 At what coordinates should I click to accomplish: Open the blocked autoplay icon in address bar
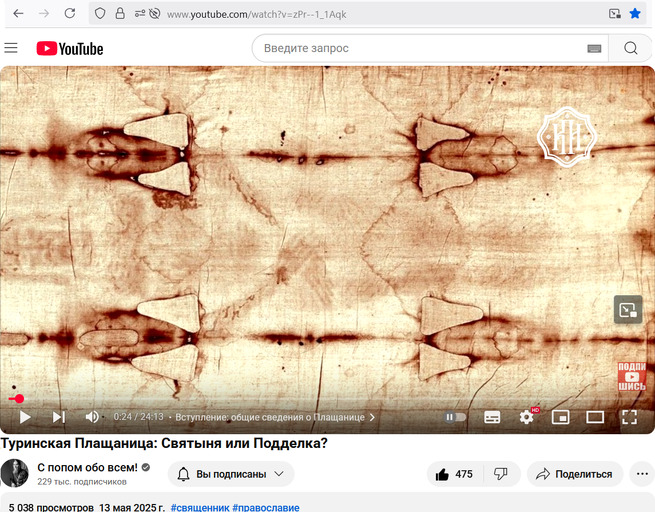(x=155, y=14)
